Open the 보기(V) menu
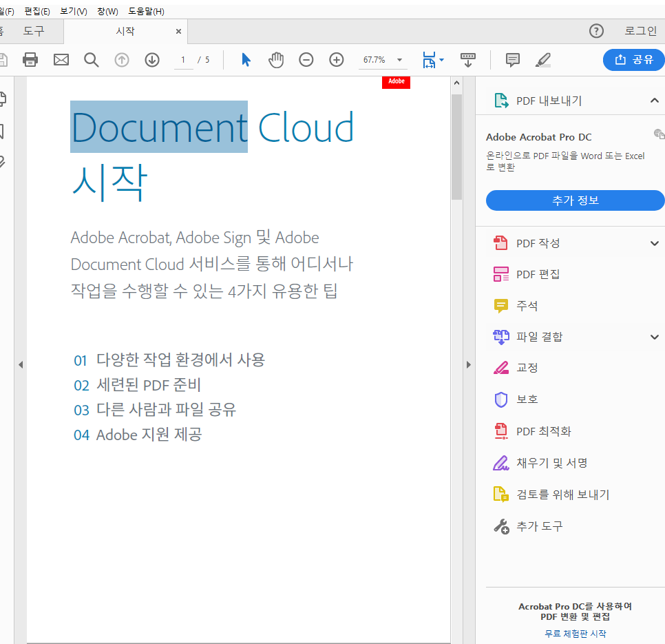665x644 pixels. tap(74, 12)
